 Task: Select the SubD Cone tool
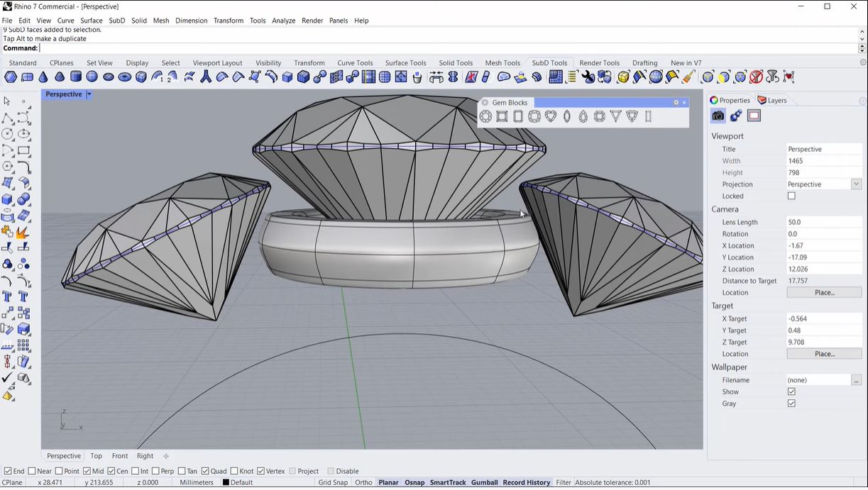pos(44,77)
